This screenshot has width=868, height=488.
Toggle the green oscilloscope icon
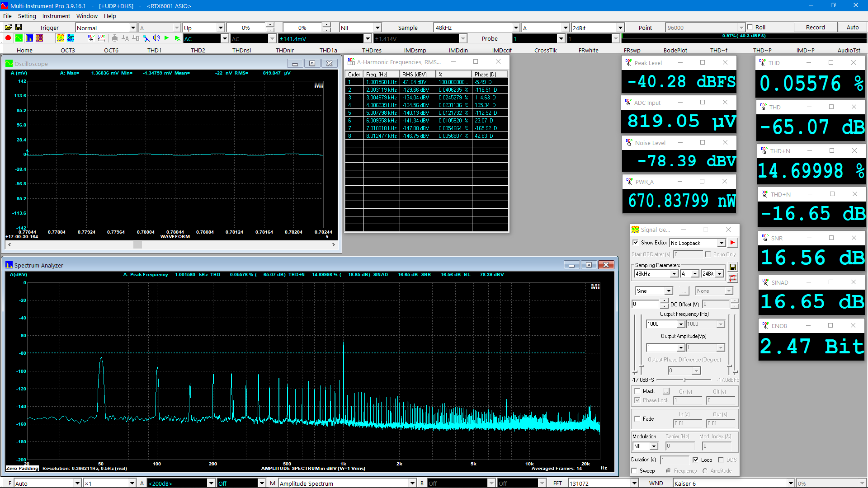pyautogui.click(x=19, y=38)
